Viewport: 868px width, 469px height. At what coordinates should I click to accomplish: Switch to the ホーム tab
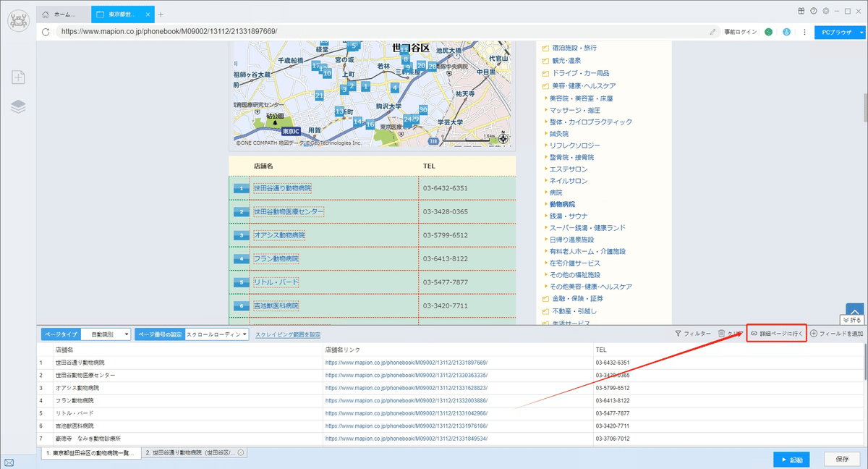pos(64,14)
